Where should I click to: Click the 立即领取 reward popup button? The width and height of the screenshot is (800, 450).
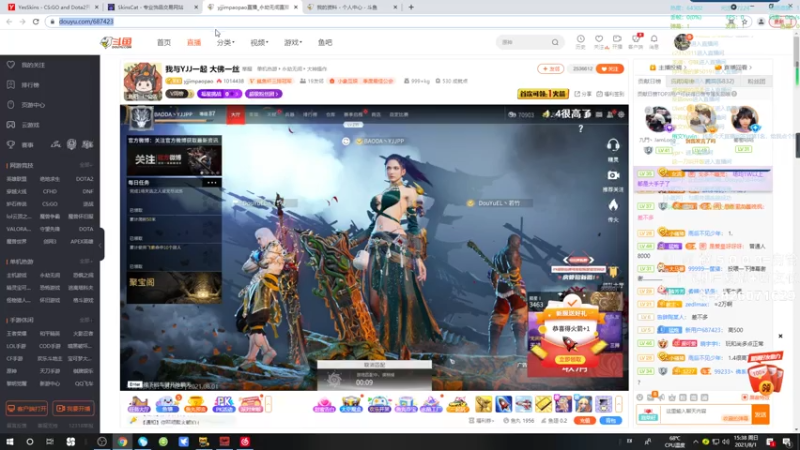click(x=569, y=360)
